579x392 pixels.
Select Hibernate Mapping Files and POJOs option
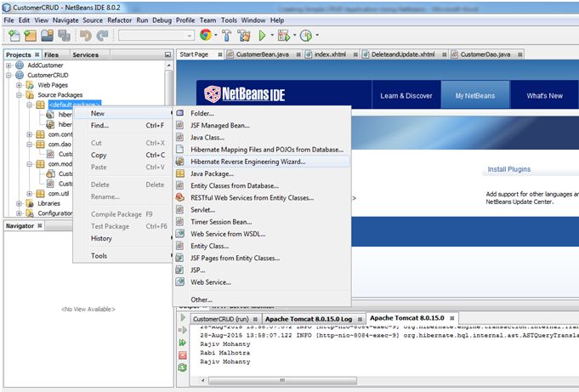(262, 150)
